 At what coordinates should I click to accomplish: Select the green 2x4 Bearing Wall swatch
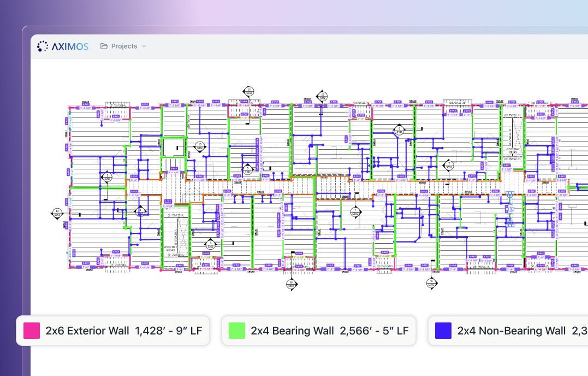click(x=237, y=331)
